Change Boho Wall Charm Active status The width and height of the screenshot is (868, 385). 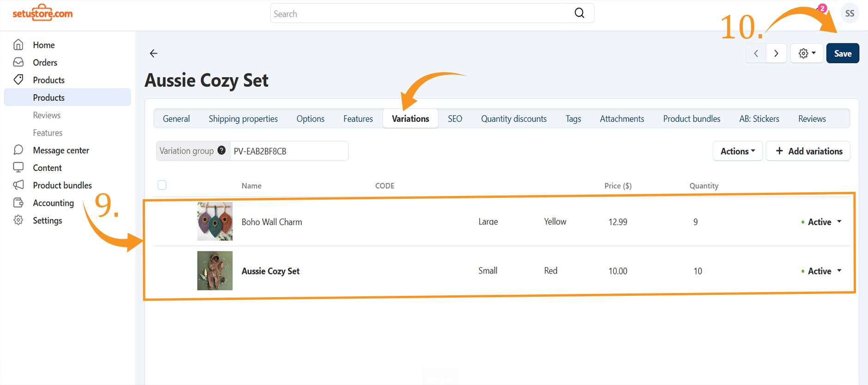[x=821, y=222]
